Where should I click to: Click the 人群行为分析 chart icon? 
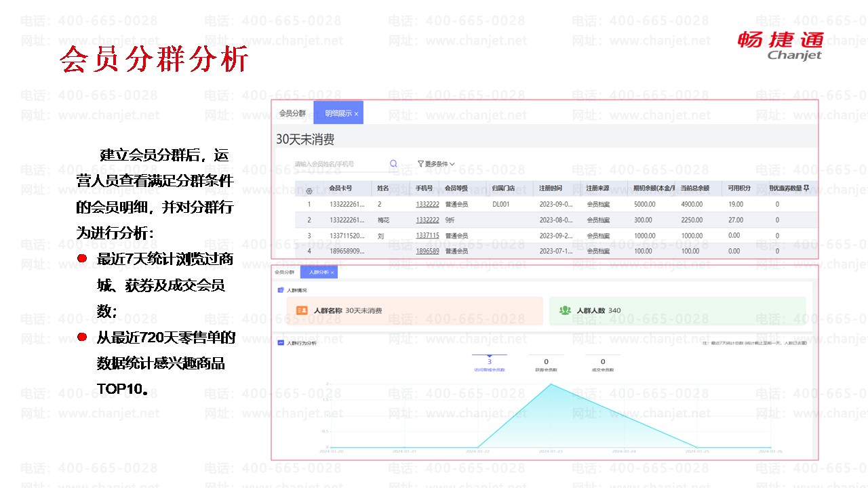point(280,343)
